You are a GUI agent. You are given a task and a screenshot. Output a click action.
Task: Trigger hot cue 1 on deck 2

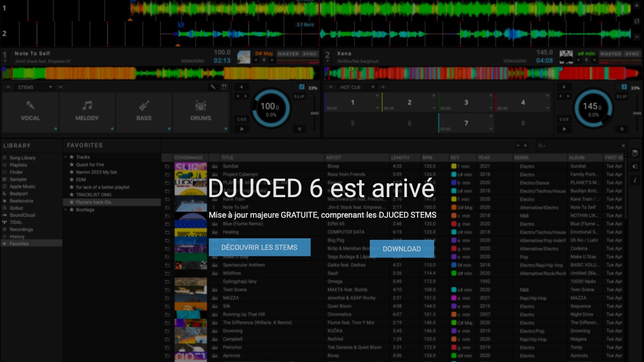point(353,103)
